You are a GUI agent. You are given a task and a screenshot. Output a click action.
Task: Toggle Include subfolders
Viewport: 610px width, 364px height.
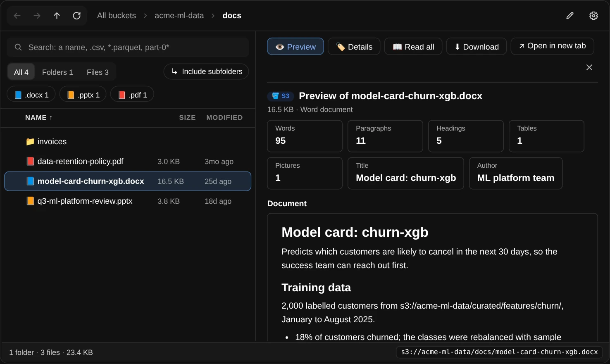pos(206,71)
